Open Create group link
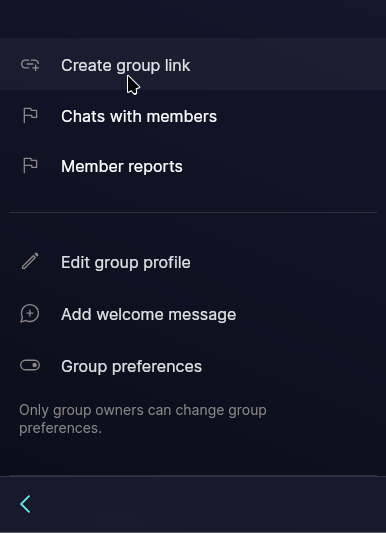The image size is (386, 533). (125, 66)
